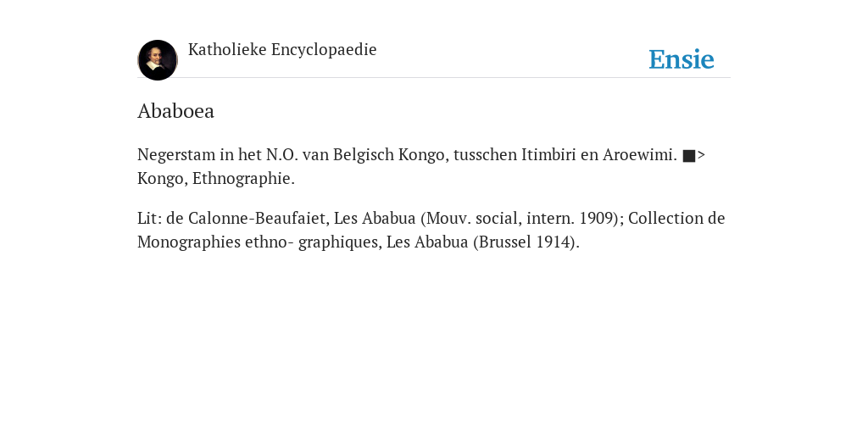Click the Kongo, Ethnographie cross-reference text

(x=216, y=179)
